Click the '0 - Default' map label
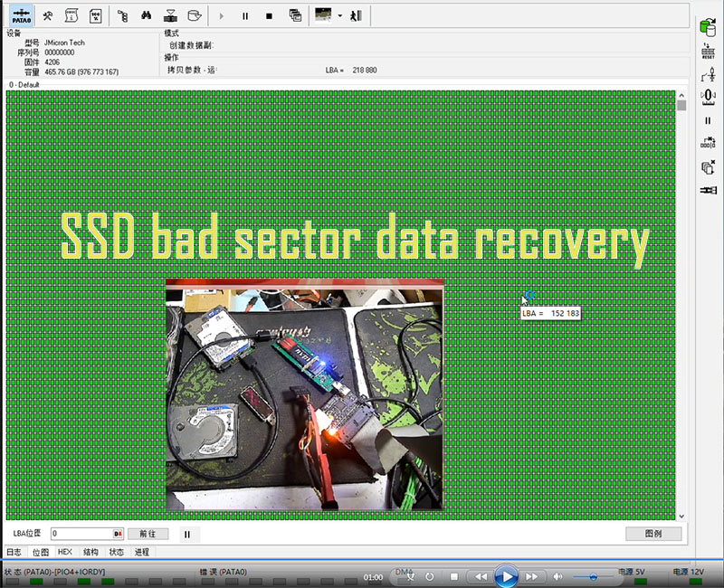724x588 pixels. tap(24, 85)
